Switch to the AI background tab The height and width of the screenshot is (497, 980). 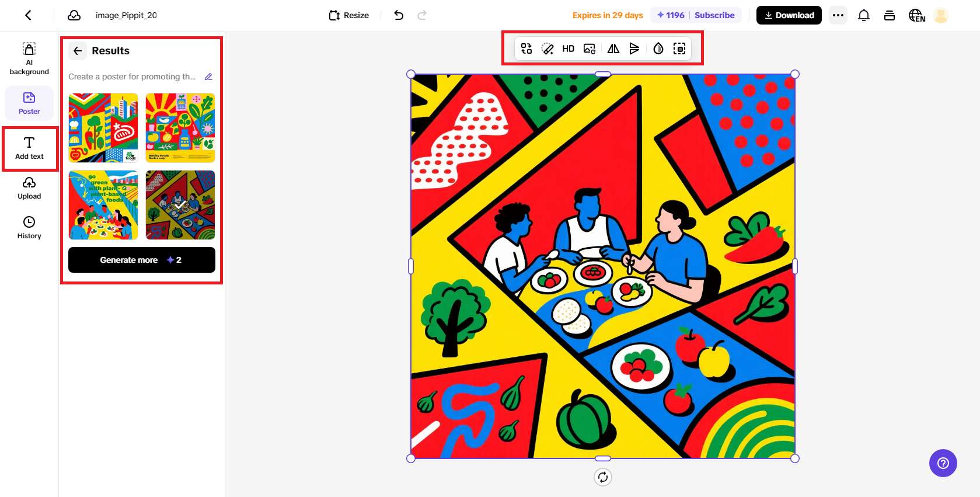[29, 58]
